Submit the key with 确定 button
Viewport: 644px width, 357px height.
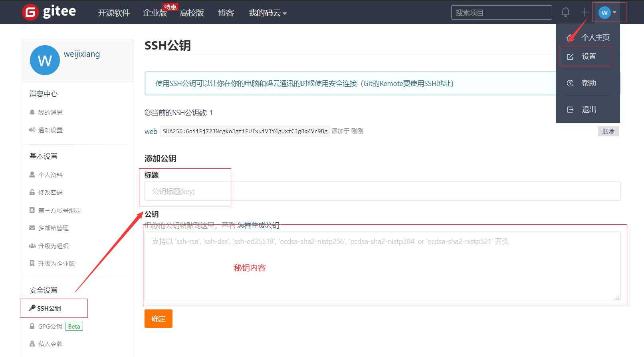point(159,319)
